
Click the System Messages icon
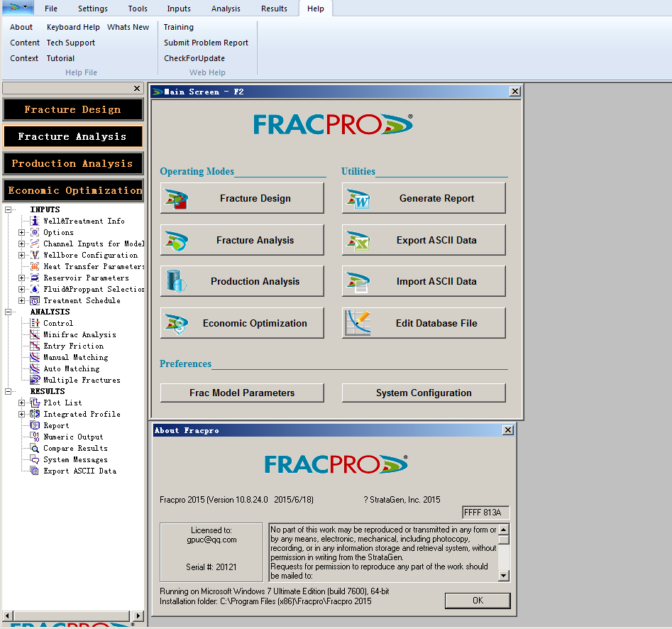[x=35, y=459]
